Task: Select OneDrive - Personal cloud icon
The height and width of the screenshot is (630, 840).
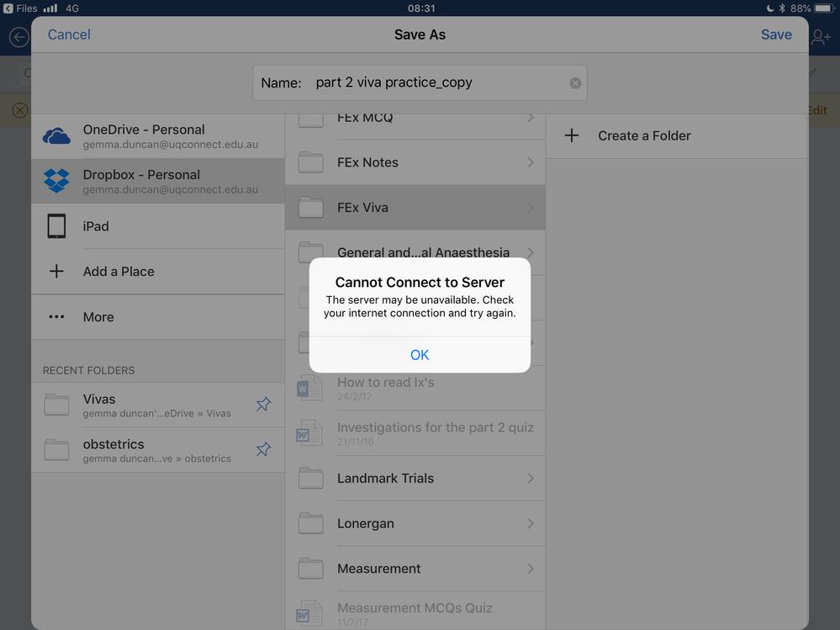Action: (56, 136)
